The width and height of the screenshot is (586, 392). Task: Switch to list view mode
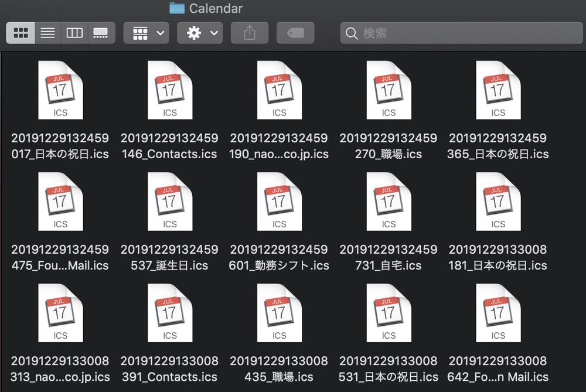(x=47, y=33)
